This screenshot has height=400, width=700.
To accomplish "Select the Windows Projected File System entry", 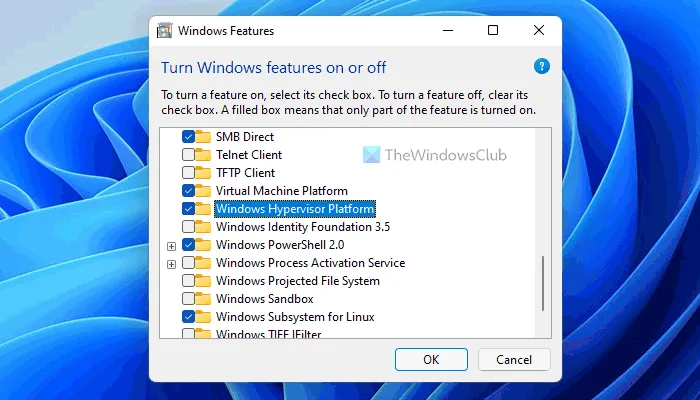I will tap(297, 281).
